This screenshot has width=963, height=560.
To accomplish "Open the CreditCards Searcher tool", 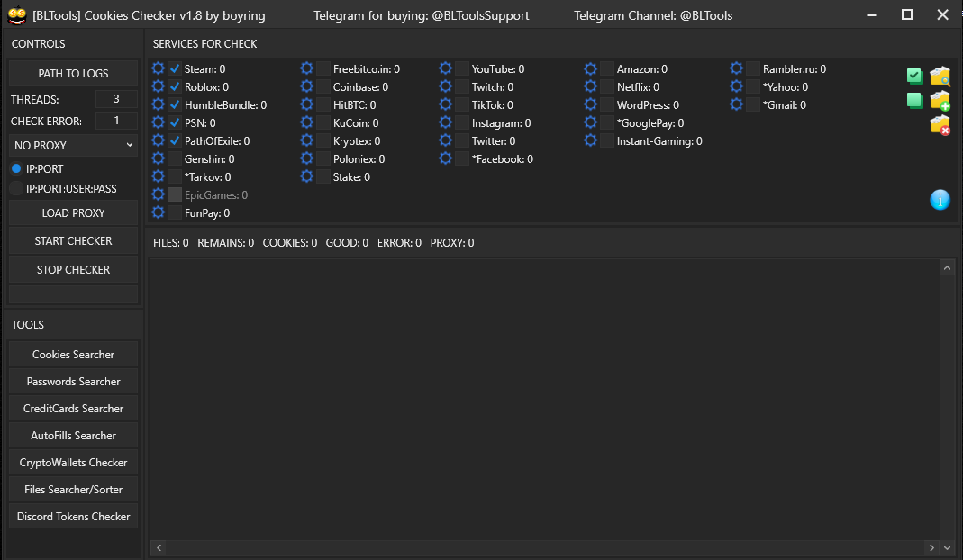I will [73, 409].
